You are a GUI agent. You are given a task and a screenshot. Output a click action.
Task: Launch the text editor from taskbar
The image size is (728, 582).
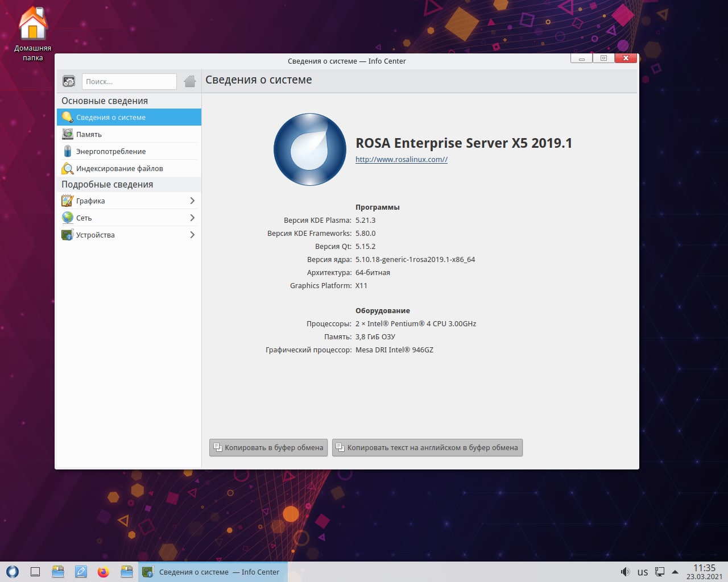point(81,572)
